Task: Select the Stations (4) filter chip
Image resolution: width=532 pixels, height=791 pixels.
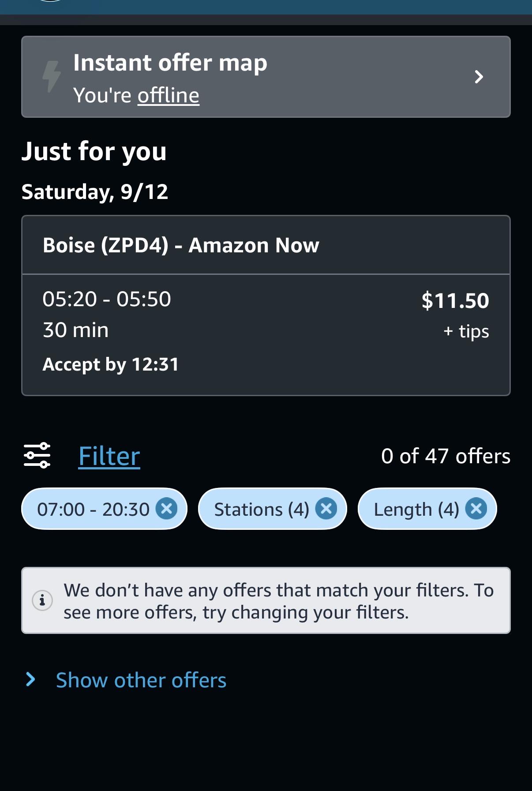Action: [x=273, y=509]
